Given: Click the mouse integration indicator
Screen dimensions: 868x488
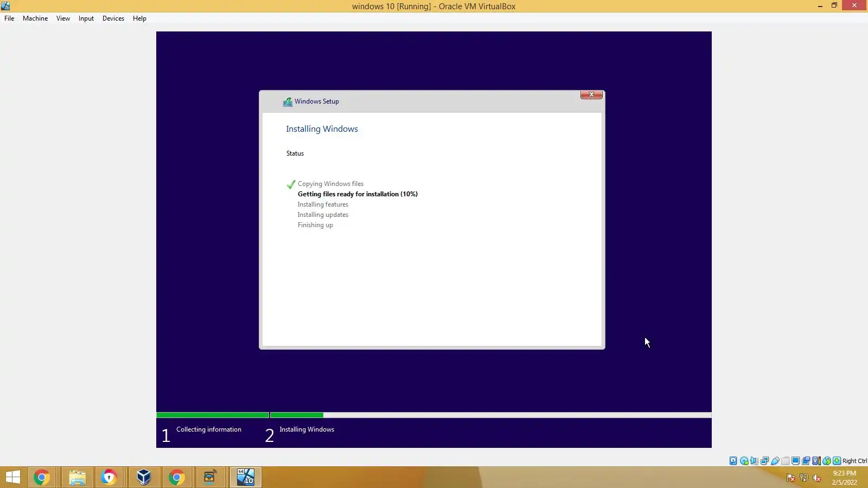Looking at the screenshot, I should (x=826, y=461).
